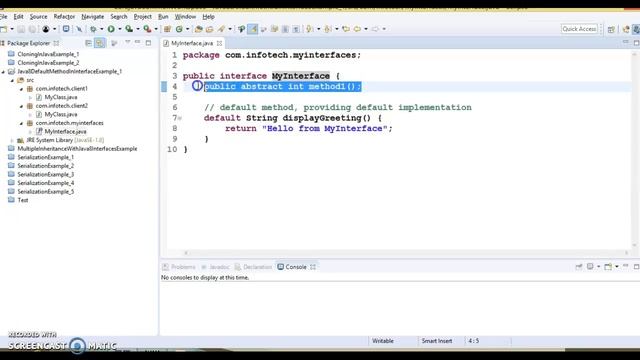This screenshot has height=360, width=640.
Task: Click the Save toolbar icon
Action: (21, 29)
